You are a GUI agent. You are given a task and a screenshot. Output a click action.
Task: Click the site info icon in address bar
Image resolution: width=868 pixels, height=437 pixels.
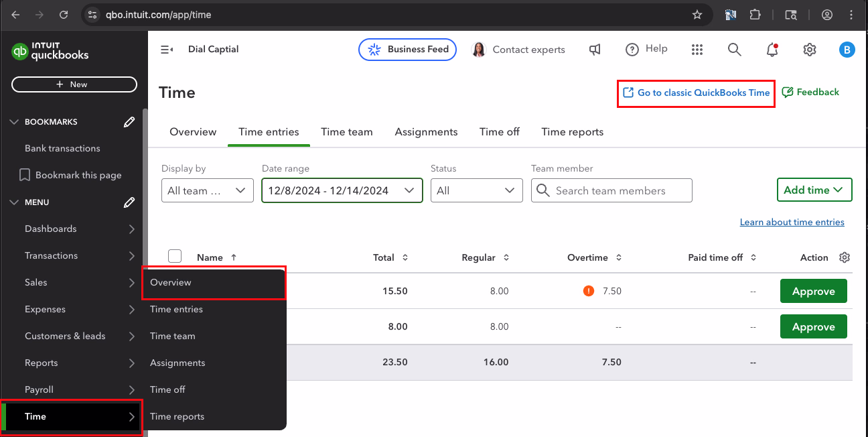tap(92, 14)
